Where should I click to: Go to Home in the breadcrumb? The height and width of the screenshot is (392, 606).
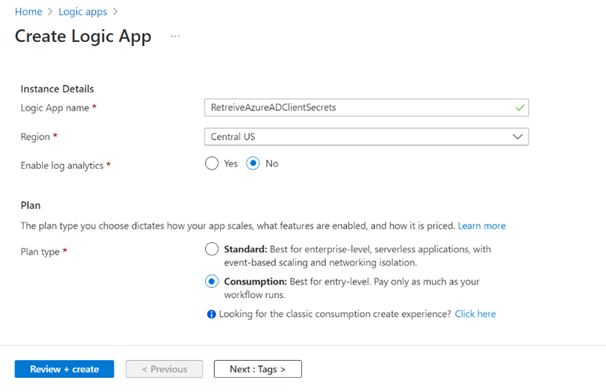(28, 12)
